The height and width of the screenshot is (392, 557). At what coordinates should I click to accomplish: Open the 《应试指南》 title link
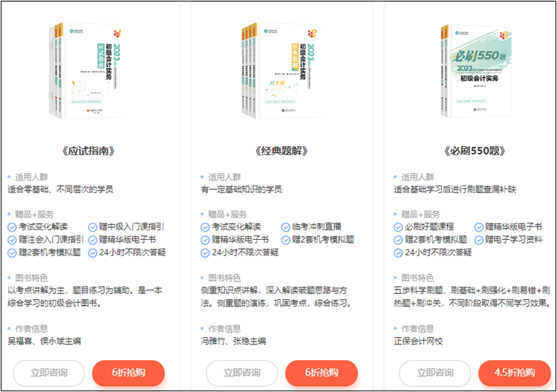tap(88, 151)
